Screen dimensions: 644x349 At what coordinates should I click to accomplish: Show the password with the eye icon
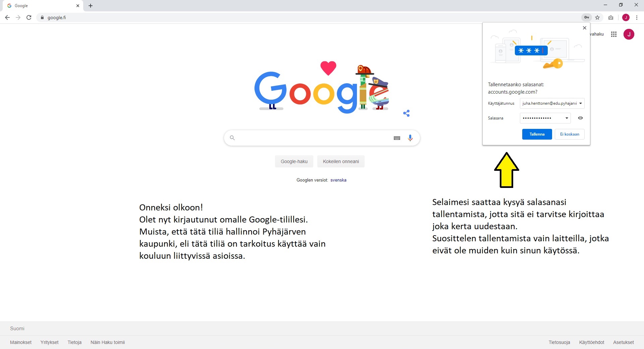click(580, 118)
